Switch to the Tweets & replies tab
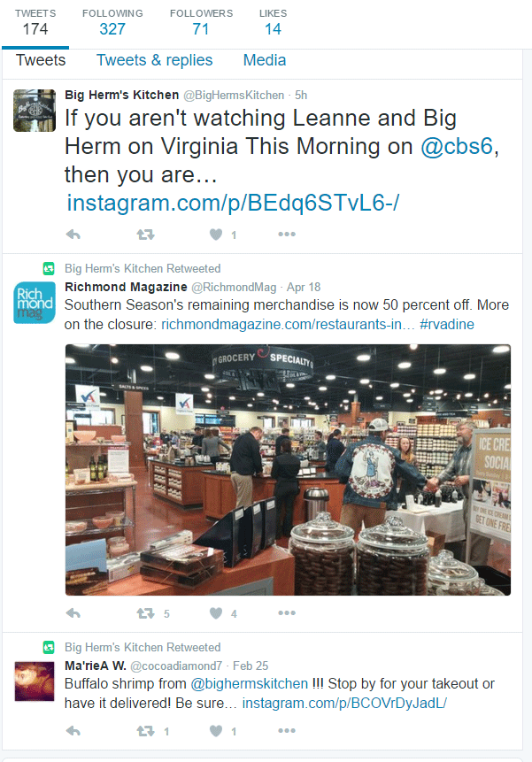The width and height of the screenshot is (532, 762). click(155, 60)
